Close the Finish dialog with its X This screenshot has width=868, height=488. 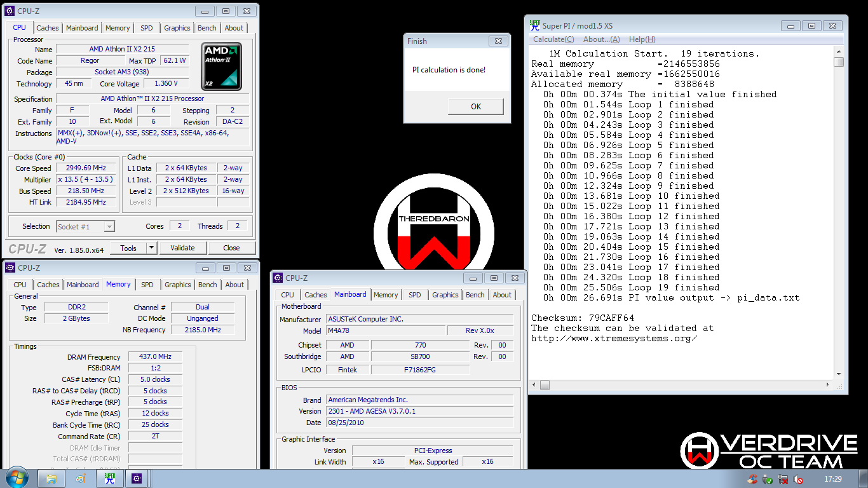499,41
